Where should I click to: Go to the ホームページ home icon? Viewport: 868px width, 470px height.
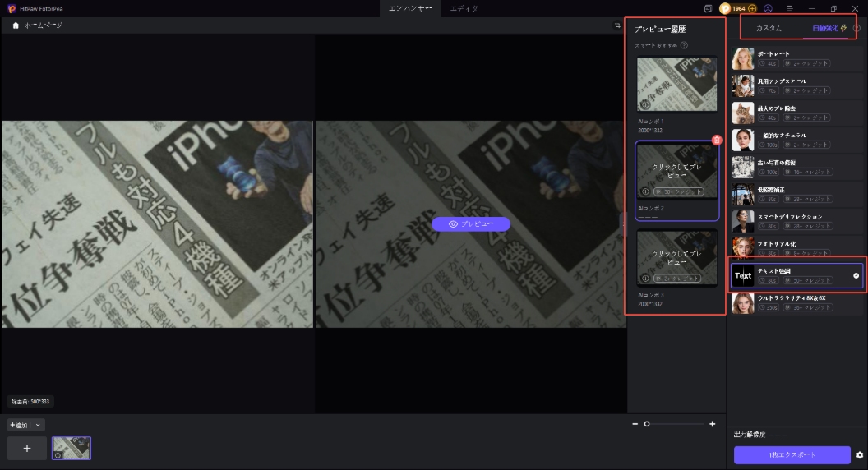16,25
